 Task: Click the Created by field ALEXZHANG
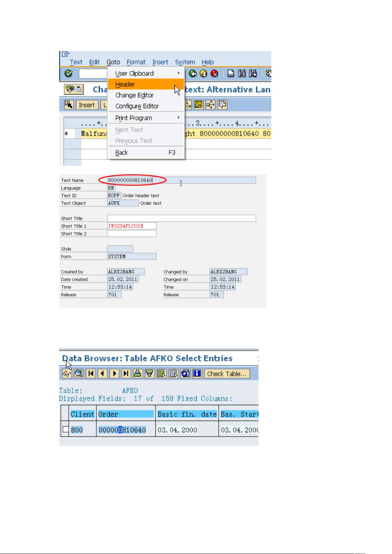(126, 272)
